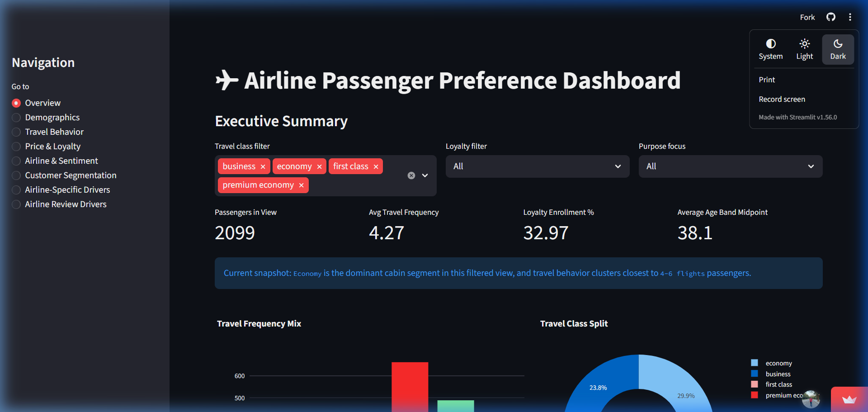Click the 29.9% donut slice
This screenshot has width=868, height=412.
click(x=686, y=396)
